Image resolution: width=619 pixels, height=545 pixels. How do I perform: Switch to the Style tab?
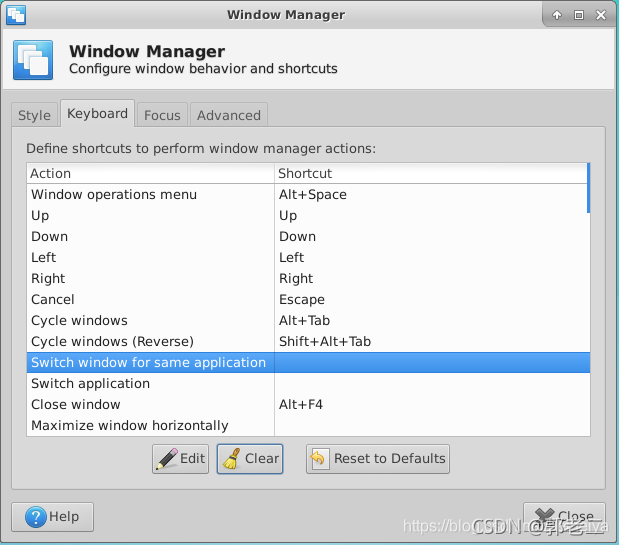[34, 115]
